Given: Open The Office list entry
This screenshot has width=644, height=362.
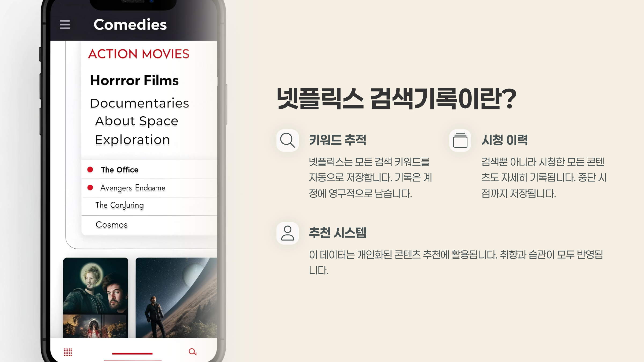Looking at the screenshot, I should coord(149,169).
